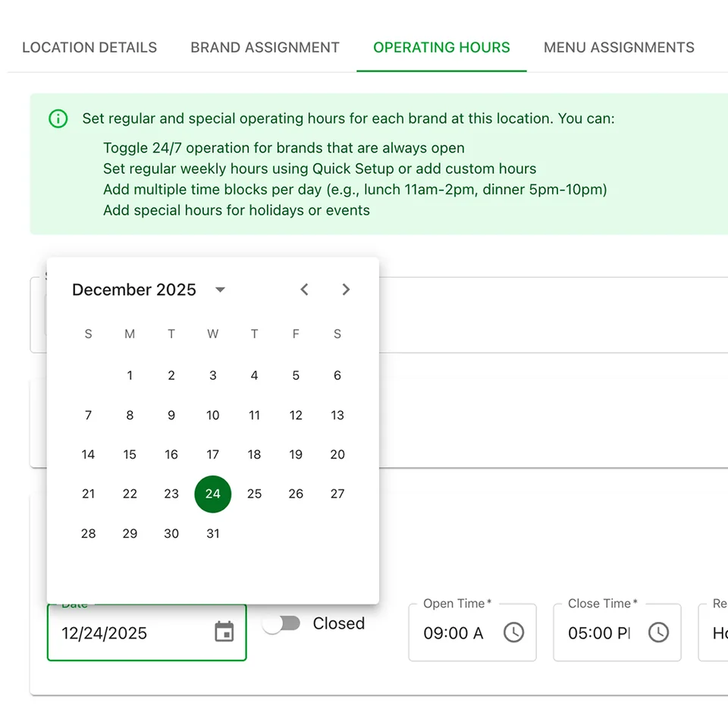Click day 20 in the calendar
728x728 pixels.
pyautogui.click(x=337, y=454)
